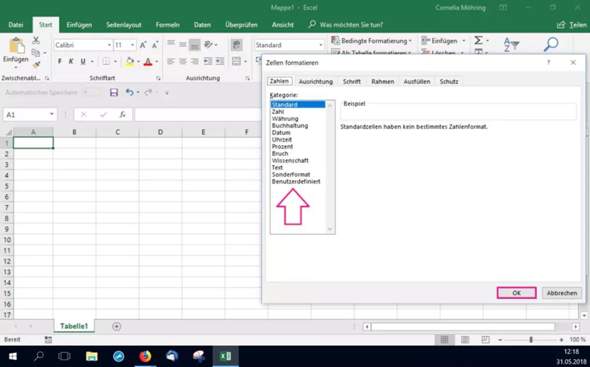
Task: Align cell content to middle
Action: click(183, 45)
